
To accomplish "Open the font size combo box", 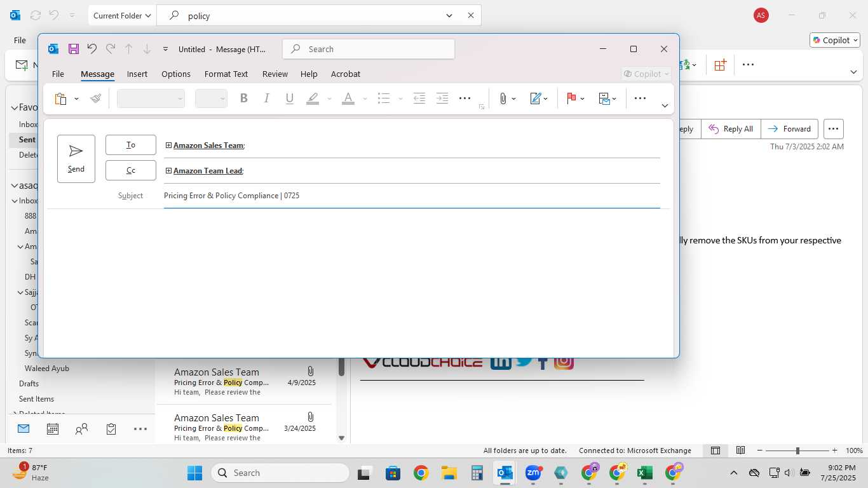I will (x=211, y=98).
